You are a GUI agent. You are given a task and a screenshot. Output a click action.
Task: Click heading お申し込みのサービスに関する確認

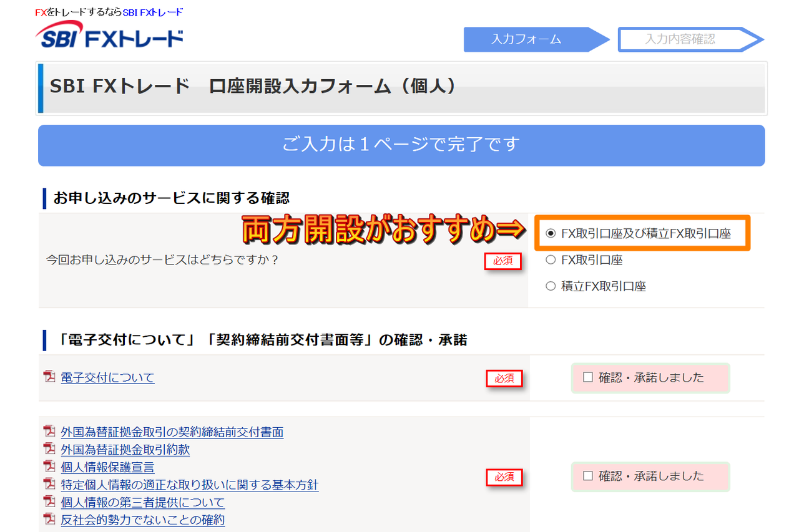point(172,198)
